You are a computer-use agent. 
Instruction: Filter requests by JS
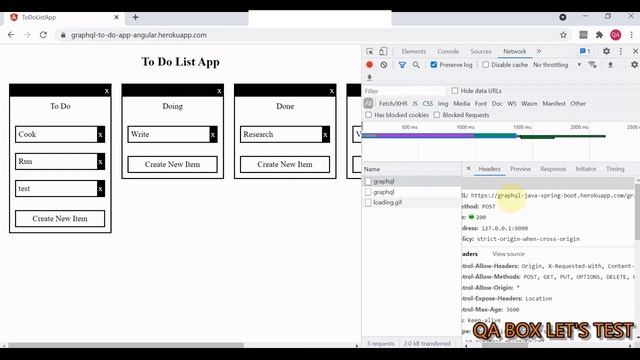point(415,104)
